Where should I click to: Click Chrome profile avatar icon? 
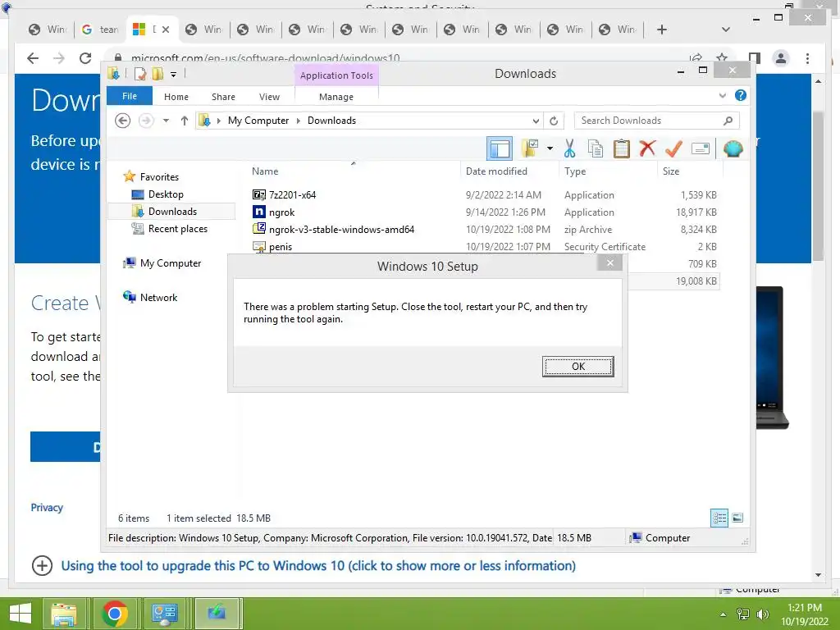point(781,58)
